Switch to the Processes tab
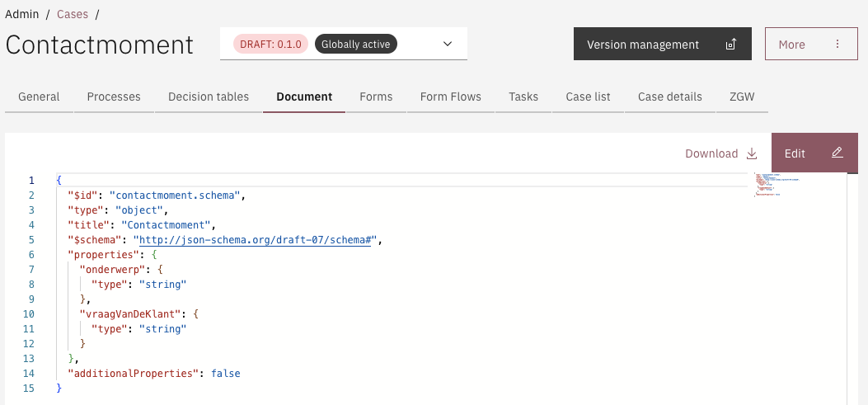The height and width of the screenshot is (405, 868). 114,97
